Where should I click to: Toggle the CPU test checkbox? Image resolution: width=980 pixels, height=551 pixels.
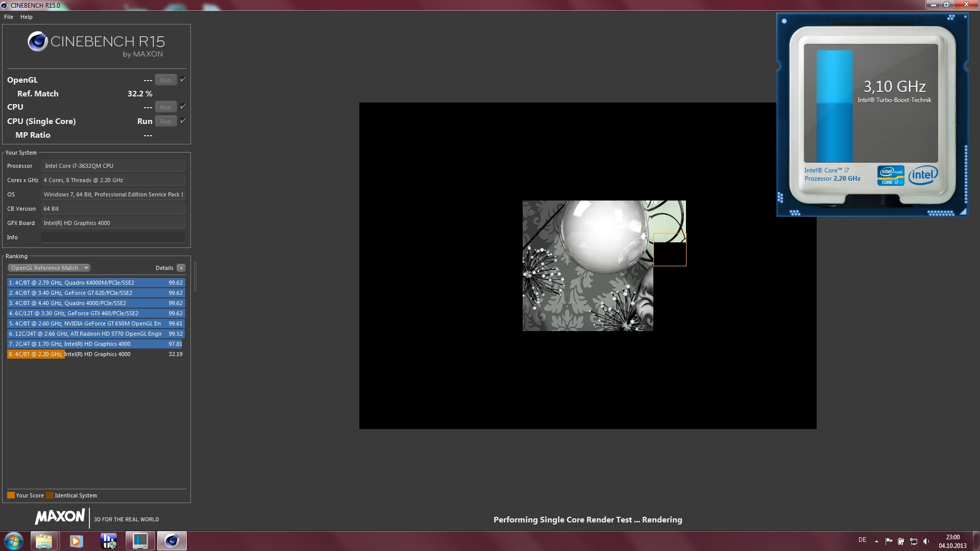click(183, 107)
